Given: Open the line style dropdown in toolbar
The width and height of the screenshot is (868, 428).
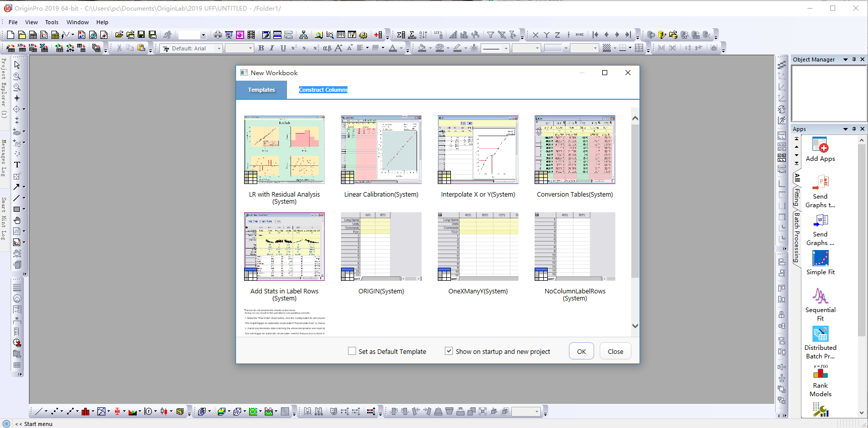Looking at the screenshot, I should (506, 48).
